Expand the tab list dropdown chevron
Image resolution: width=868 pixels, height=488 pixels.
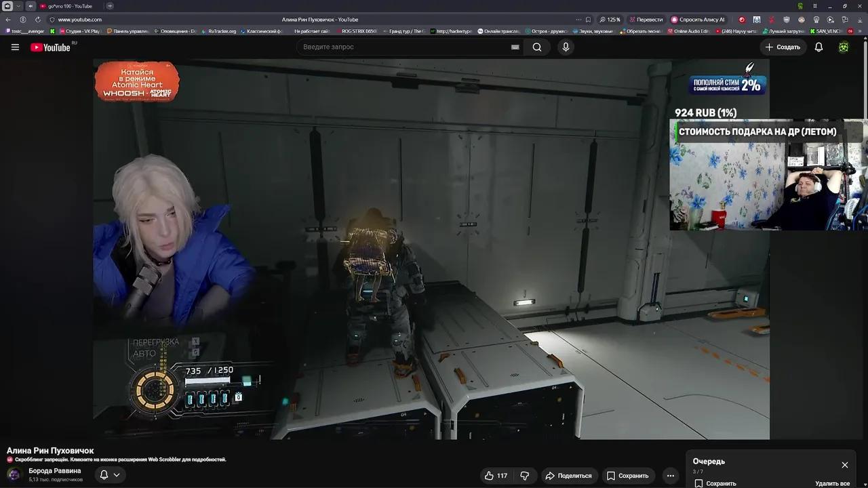(19, 6)
